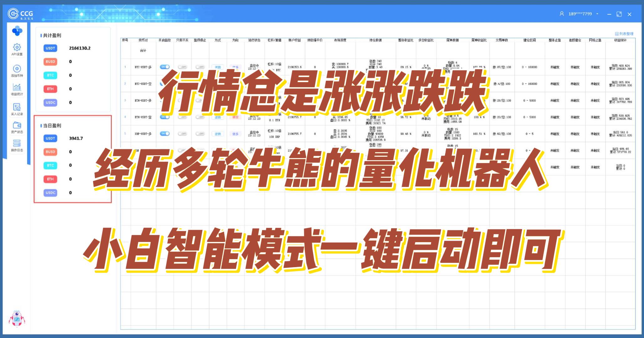
Task: Toggle 只卖不买 switch for XRP-USDT-多 row
Action: (182, 134)
